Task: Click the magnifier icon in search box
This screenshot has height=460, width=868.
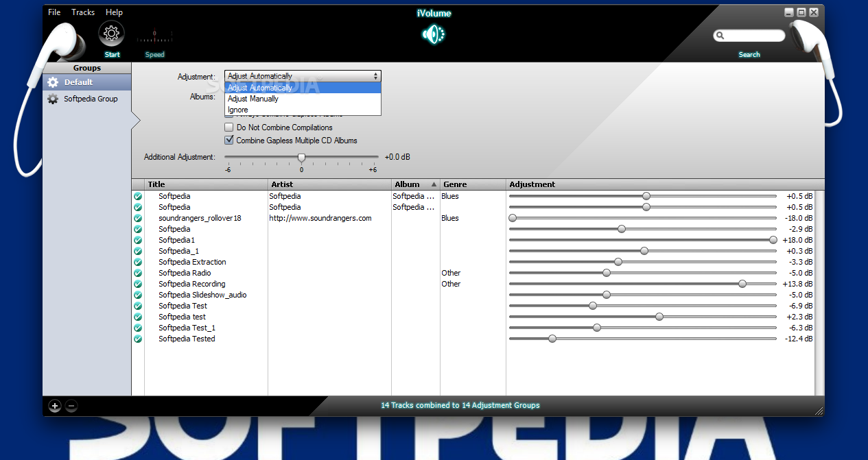Action: pos(720,36)
